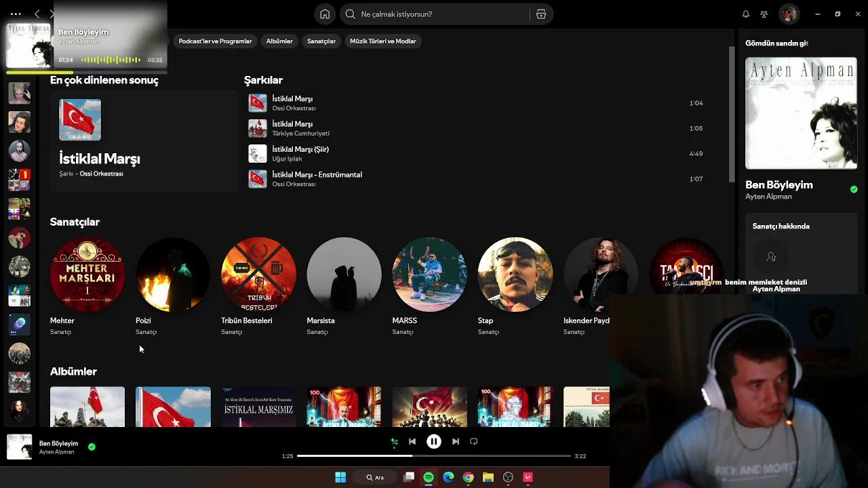The image size is (868, 488).
Task: Open MARSS artist image
Action: pyautogui.click(x=429, y=274)
